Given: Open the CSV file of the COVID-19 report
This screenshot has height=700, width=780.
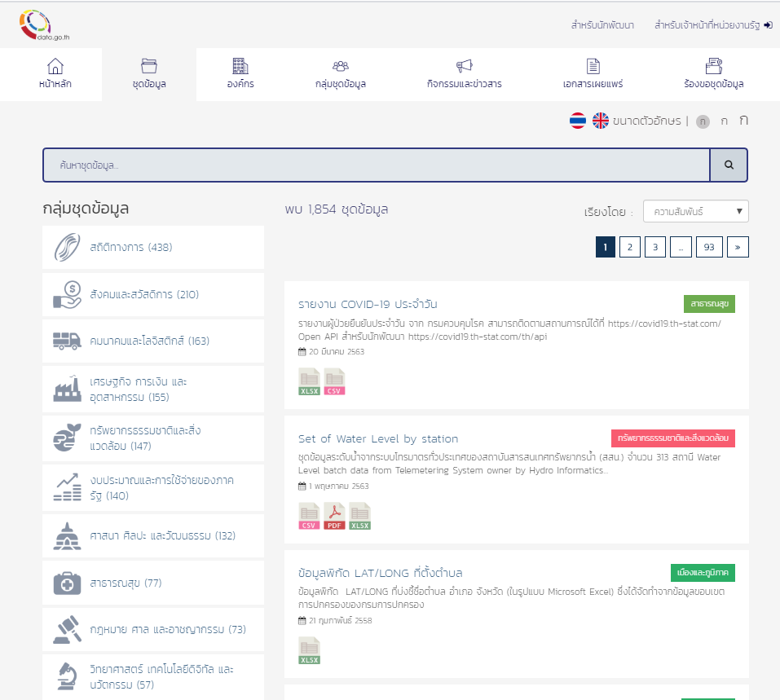Looking at the screenshot, I should [334, 381].
